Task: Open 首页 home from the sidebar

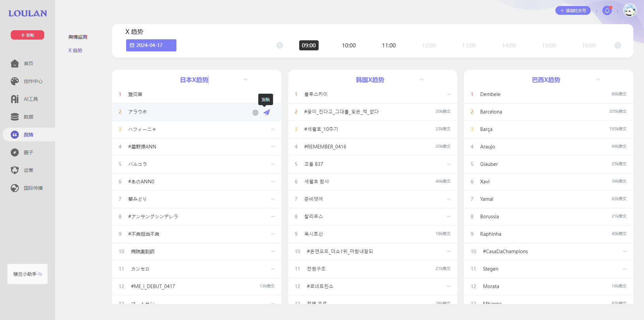Action: click(29, 63)
